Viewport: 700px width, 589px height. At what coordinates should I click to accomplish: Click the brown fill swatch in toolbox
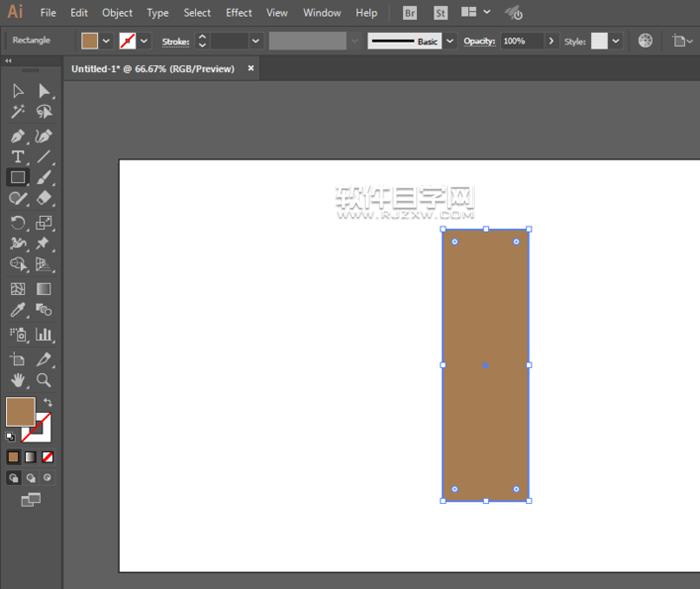click(x=19, y=411)
